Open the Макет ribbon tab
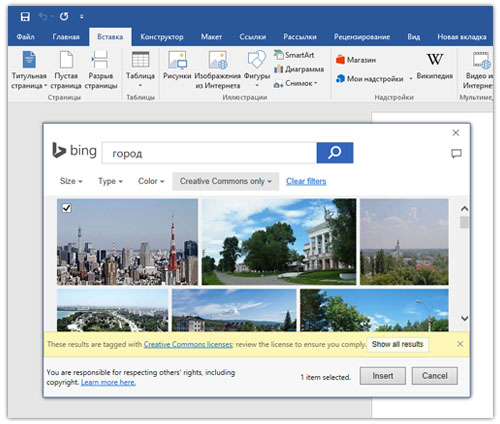500x424 pixels. (211, 37)
